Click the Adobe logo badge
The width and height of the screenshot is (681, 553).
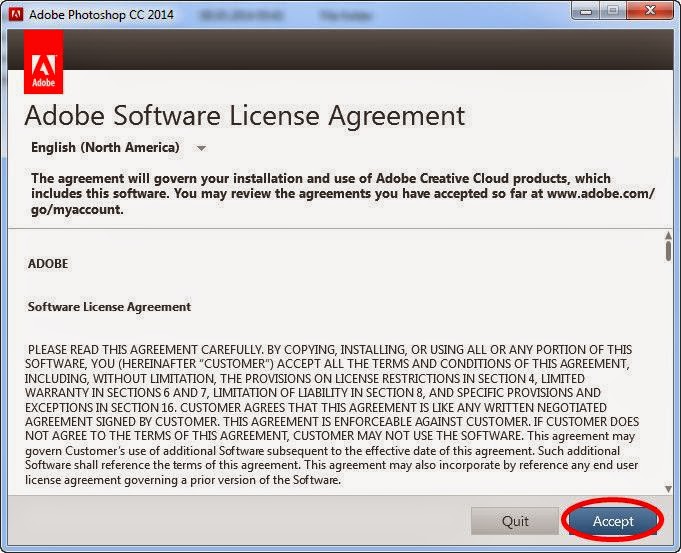(43, 62)
